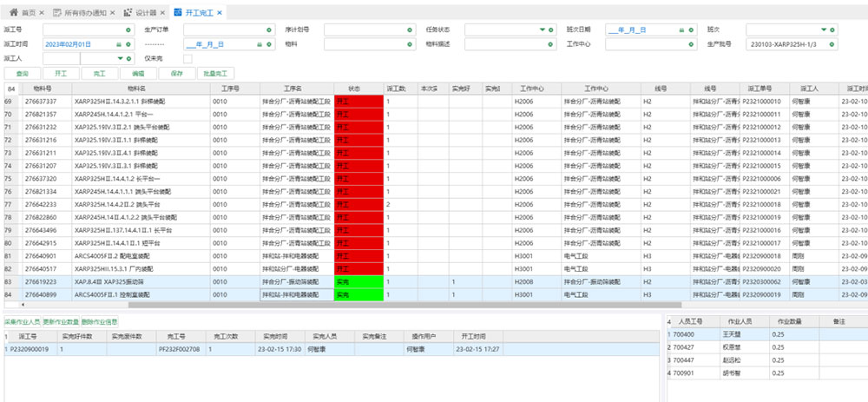Click the 查询 button
The width and height of the screenshot is (868, 402).
pyautogui.click(x=23, y=74)
